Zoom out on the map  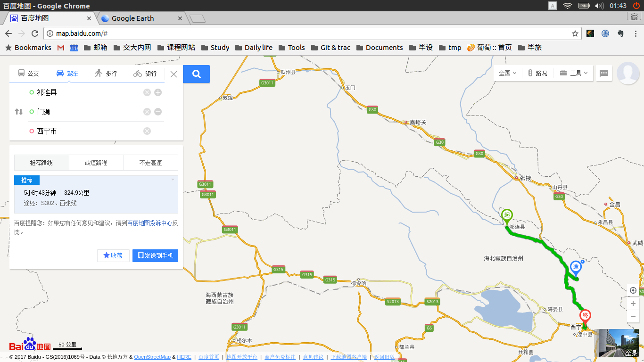tap(633, 316)
